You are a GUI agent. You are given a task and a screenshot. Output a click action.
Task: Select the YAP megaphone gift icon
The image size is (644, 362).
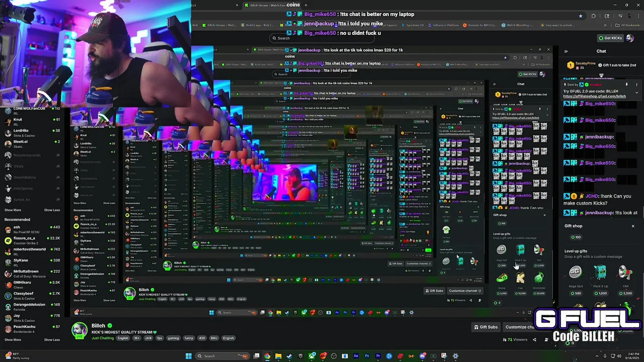tap(625, 272)
